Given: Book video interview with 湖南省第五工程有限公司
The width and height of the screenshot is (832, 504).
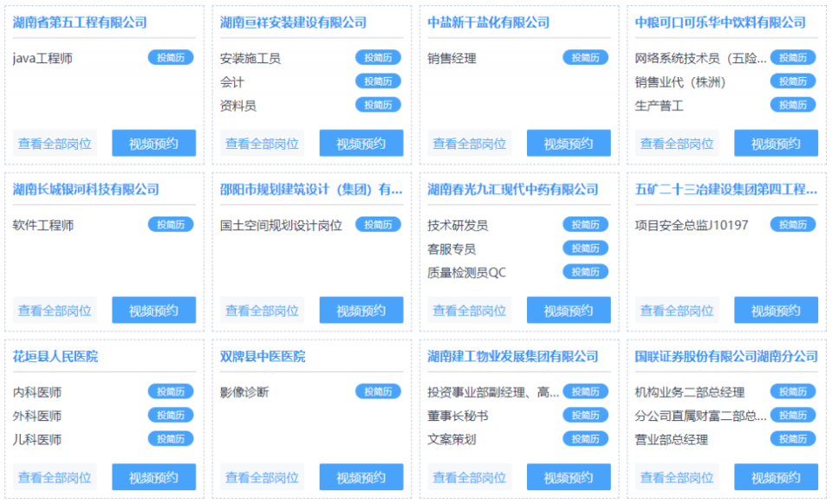Looking at the screenshot, I should [x=154, y=143].
